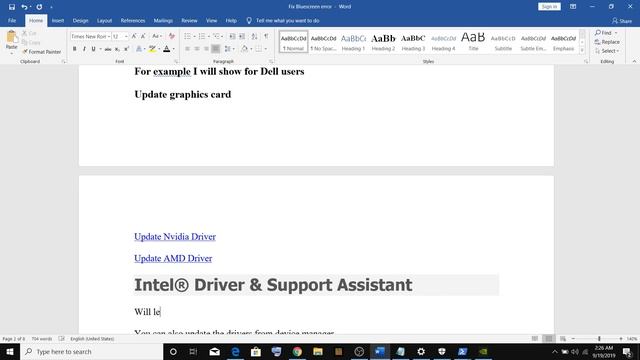The height and width of the screenshot is (360, 640).
Task: Click the Format Painter tool
Action: (x=42, y=52)
